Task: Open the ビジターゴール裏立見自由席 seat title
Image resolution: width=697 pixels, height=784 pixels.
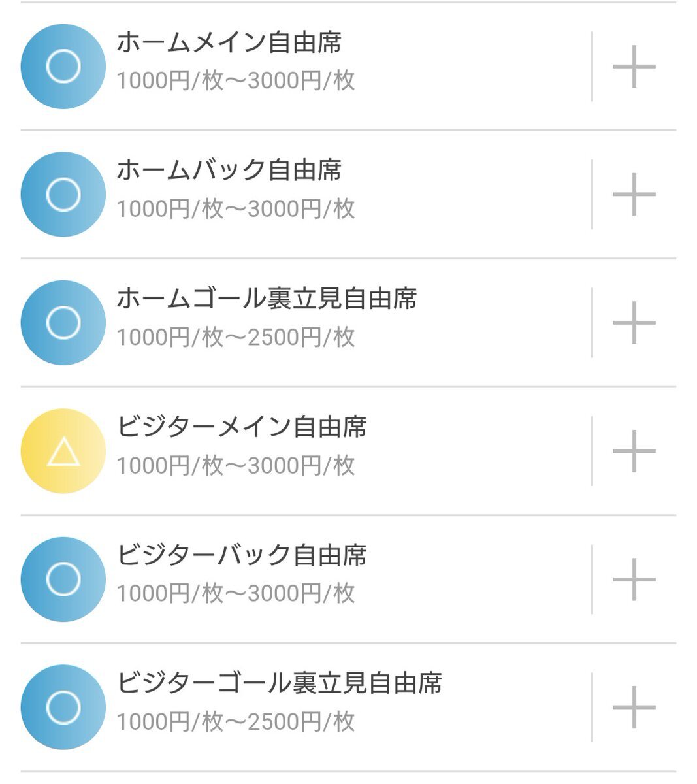Action: pos(280,683)
